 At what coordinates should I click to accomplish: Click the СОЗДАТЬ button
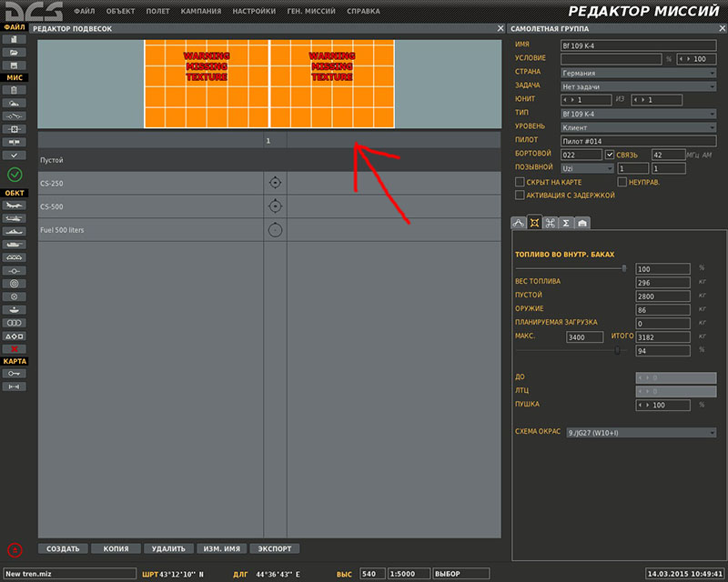point(63,548)
